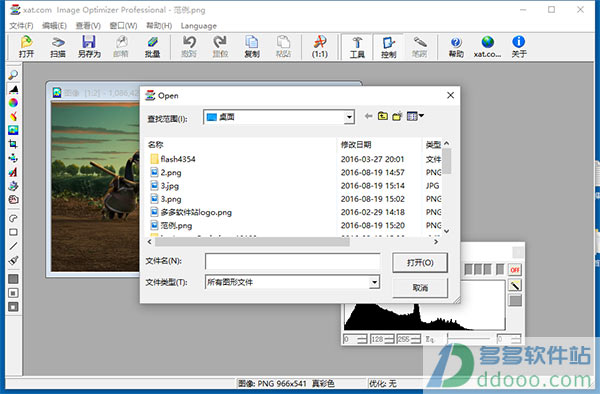The width and height of the screenshot is (600, 394).
Task: Select the file 范例.png
Action: 171,225
